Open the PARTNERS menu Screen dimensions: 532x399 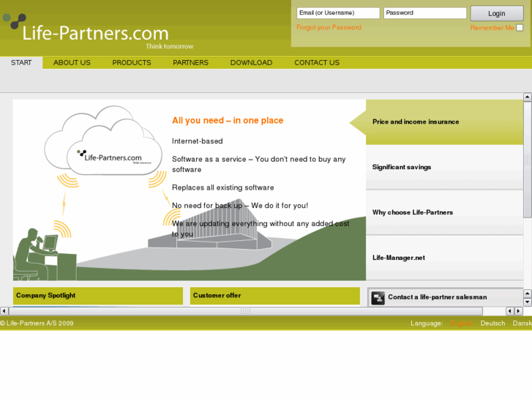click(x=190, y=63)
